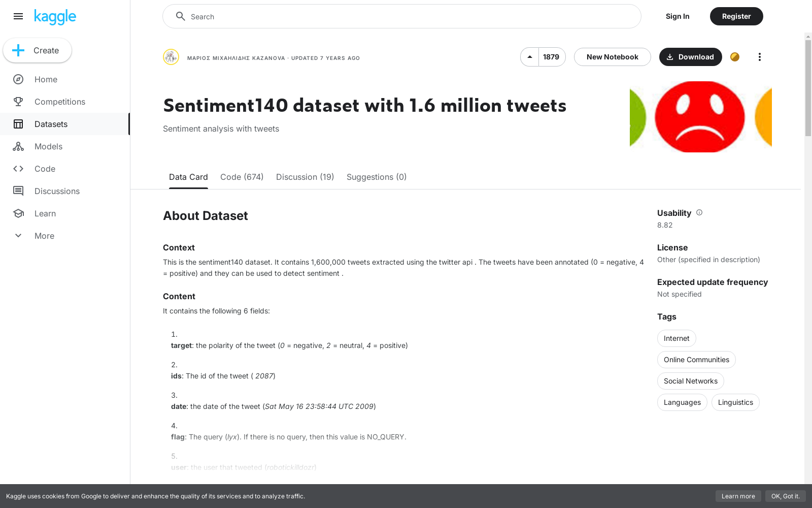This screenshot has height=508, width=812.
Task: Click the Download button
Action: click(x=691, y=57)
